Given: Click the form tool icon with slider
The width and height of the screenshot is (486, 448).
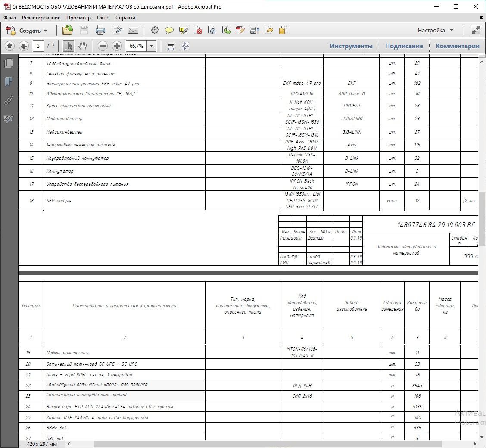Looking at the screenshot, I should pyautogui.click(x=255, y=30).
